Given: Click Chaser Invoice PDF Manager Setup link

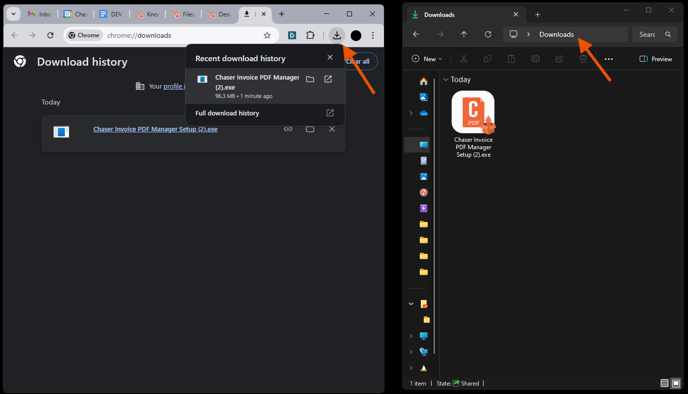Looking at the screenshot, I should point(155,129).
